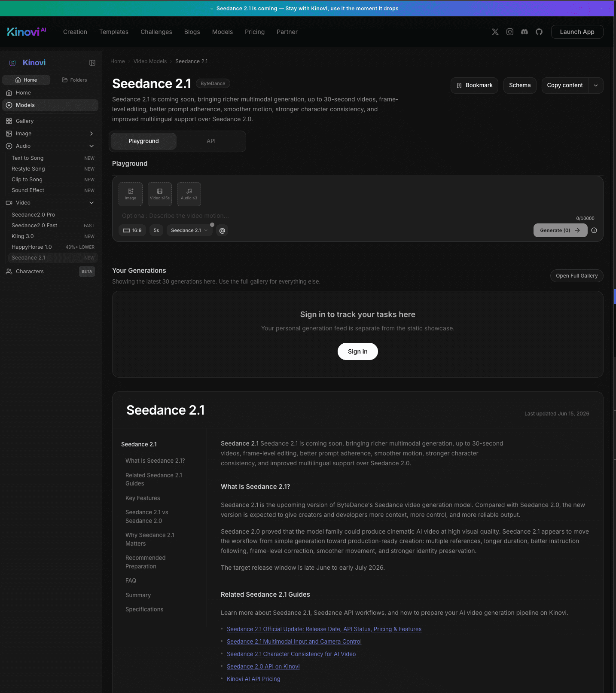The image size is (616, 693).
Task: Click the Sign in button
Action: [357, 351]
